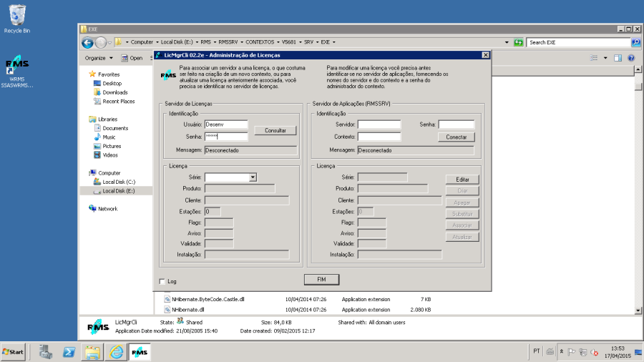Click the PT language indicator
Image resolution: width=644 pixels, height=362 pixels.
point(537,351)
